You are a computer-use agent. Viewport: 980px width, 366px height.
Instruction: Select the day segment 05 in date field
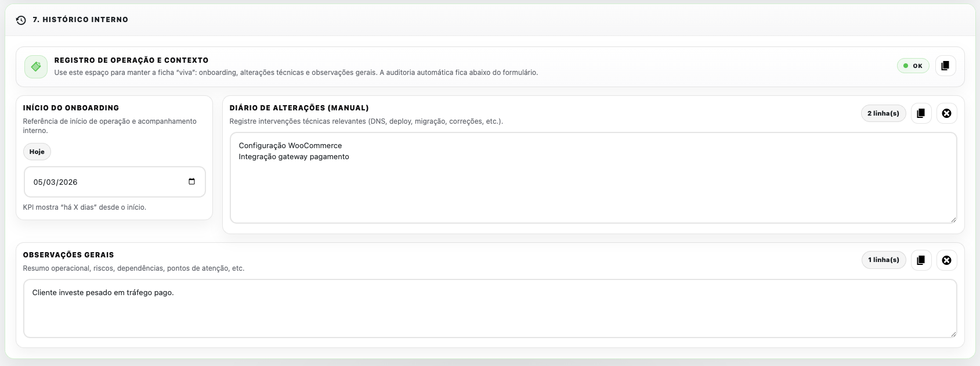38,182
